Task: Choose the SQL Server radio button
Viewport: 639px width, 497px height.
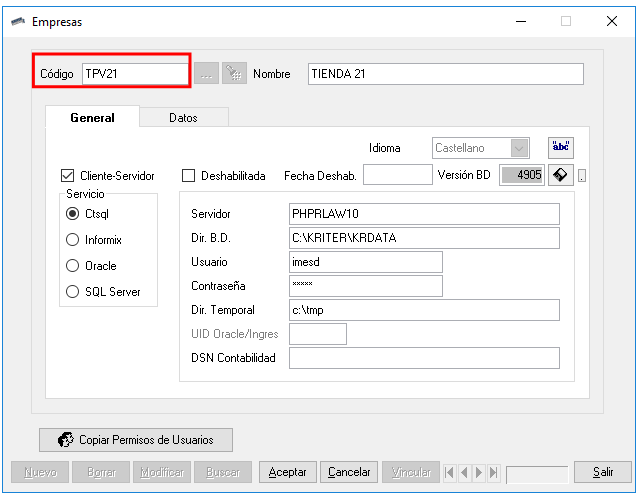Action: pos(72,292)
